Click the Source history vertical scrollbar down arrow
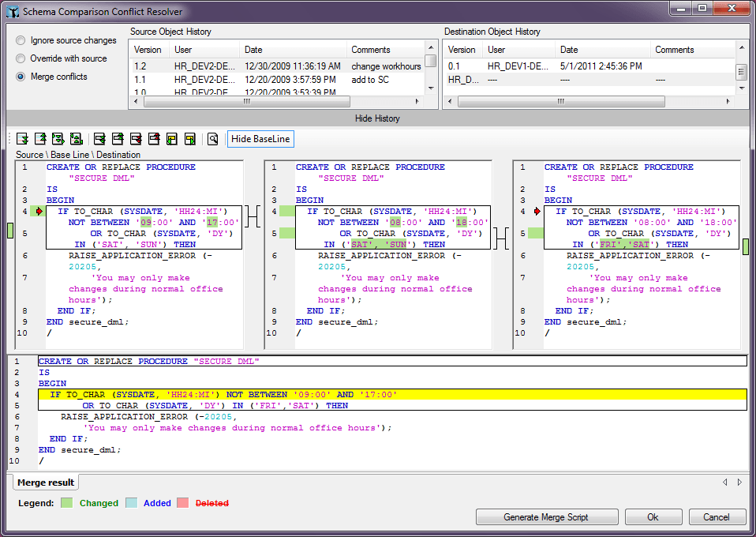756x537 pixels. (431, 88)
